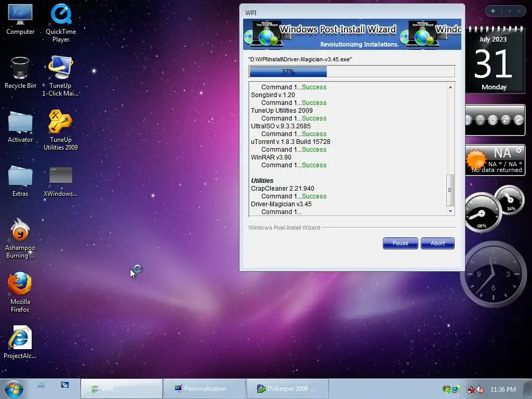Open the Computer desktop icon

click(20, 19)
